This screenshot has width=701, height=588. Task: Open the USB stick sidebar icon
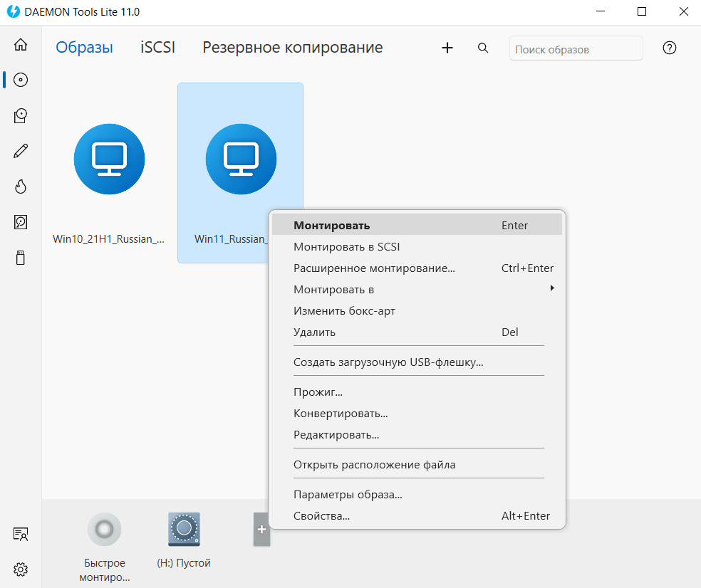(21, 258)
